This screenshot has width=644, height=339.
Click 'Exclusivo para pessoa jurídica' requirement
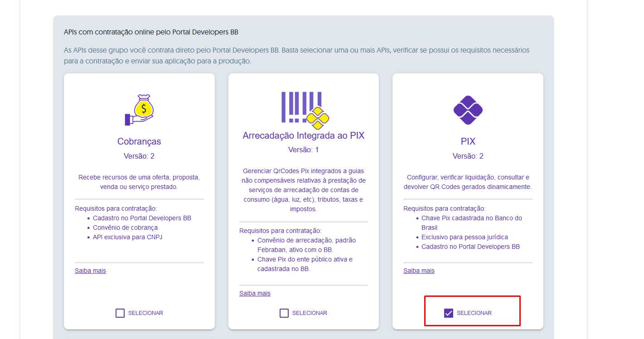point(465,237)
